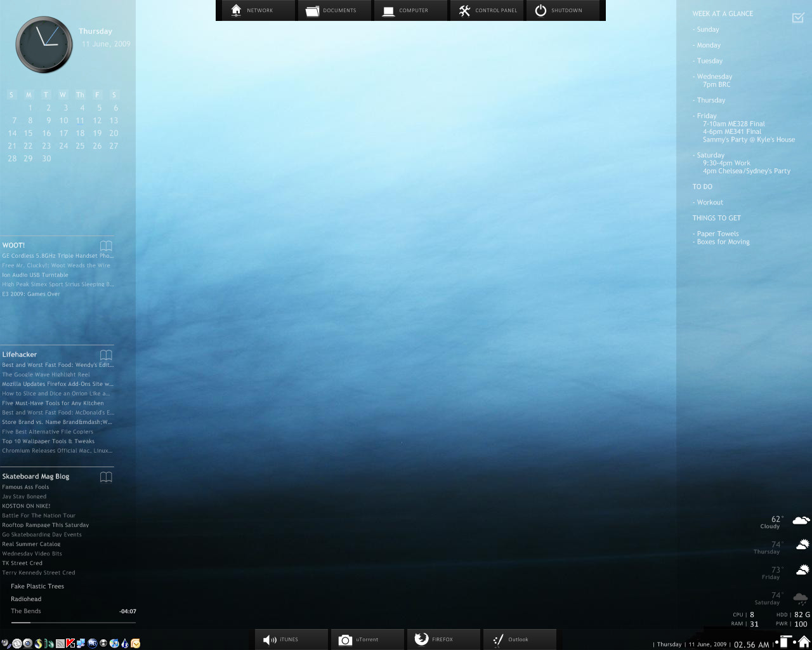Image resolution: width=812 pixels, height=650 pixels.
Task: Click the '-04:07' remaining track time
Action: 128,611
